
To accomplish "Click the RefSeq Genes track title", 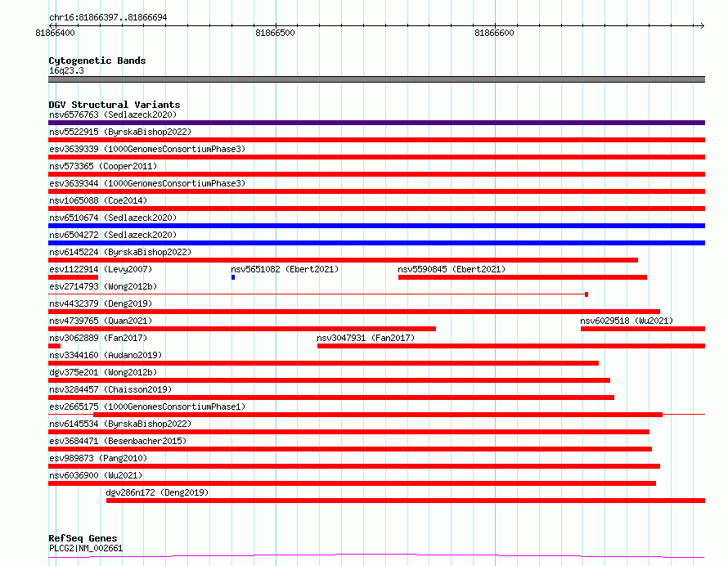I will pos(83,538).
